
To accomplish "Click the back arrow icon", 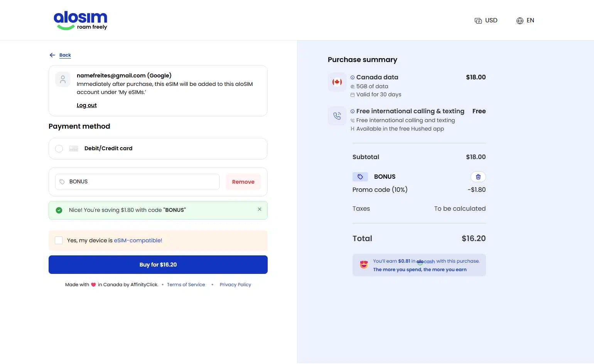I will pyautogui.click(x=52, y=55).
